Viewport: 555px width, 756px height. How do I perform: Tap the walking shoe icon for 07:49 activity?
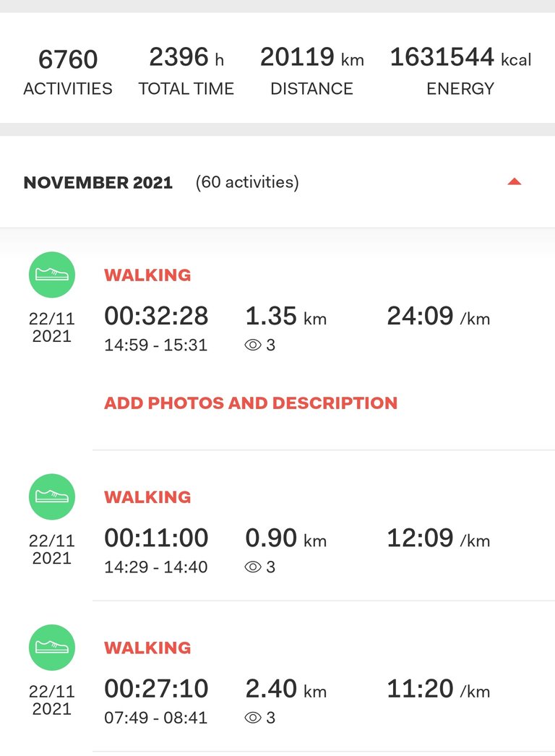pos(51,648)
